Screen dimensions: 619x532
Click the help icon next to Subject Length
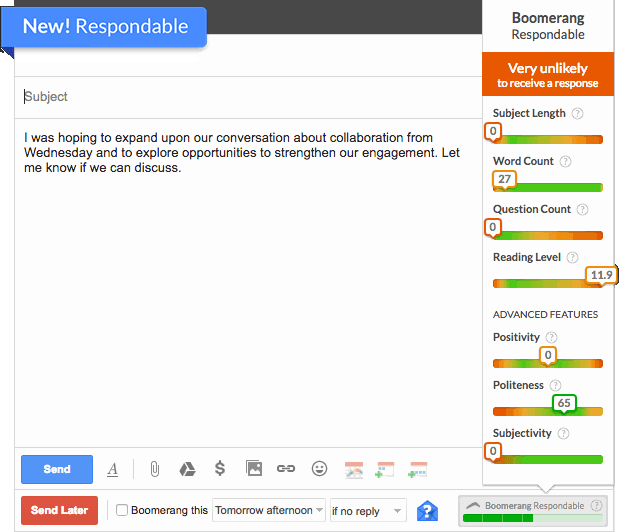click(x=578, y=114)
